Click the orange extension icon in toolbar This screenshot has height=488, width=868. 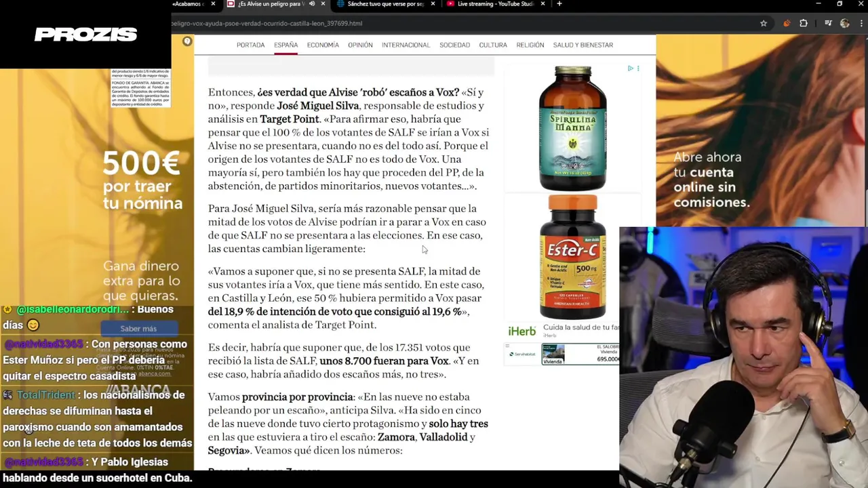[x=787, y=23]
